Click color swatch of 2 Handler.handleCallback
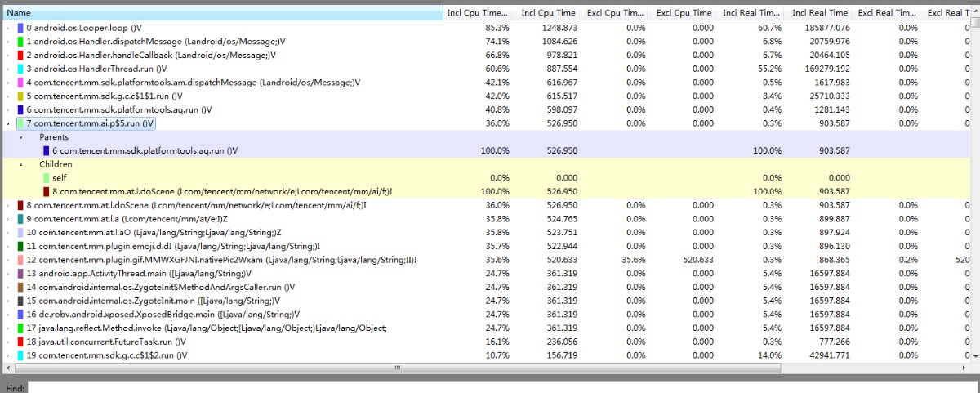Image resolution: width=980 pixels, height=393 pixels. tap(20, 55)
